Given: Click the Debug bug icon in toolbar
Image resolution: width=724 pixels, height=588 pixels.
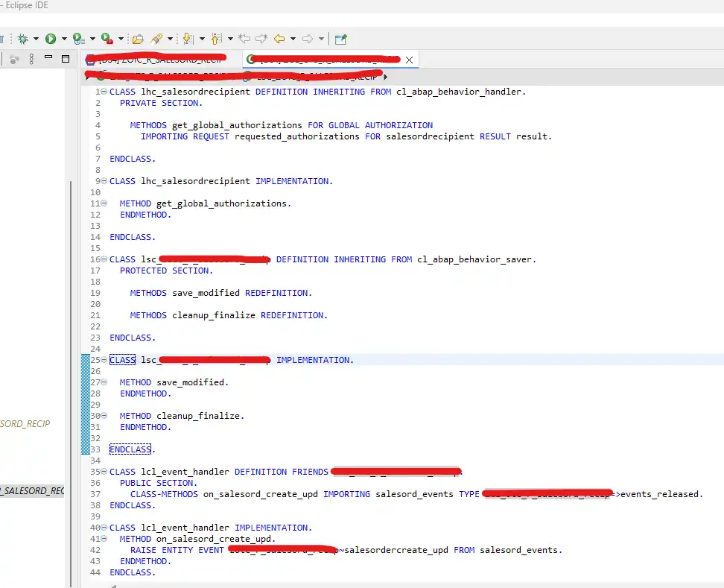Looking at the screenshot, I should 22,39.
